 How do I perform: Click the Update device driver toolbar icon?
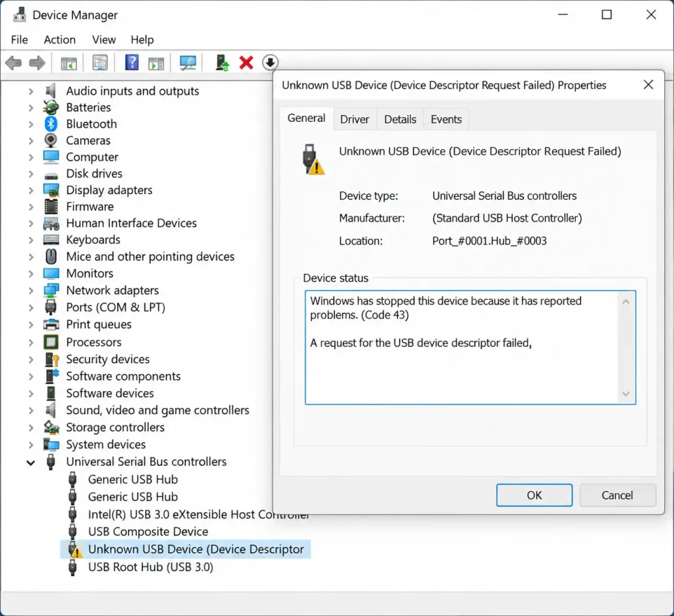(222, 63)
